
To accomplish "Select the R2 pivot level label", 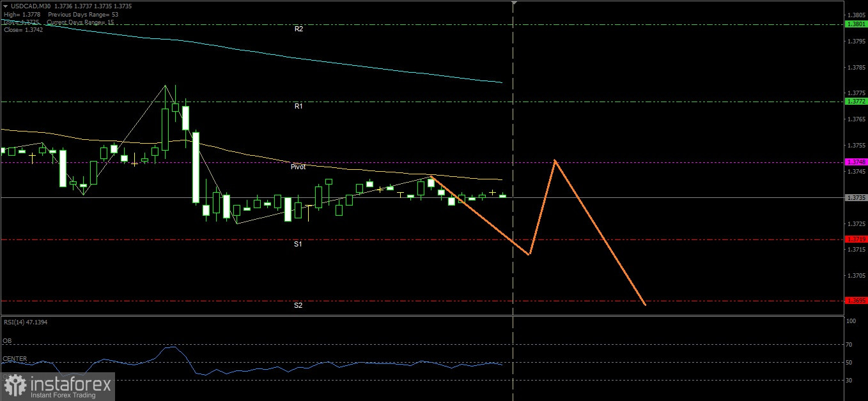I will [x=298, y=29].
